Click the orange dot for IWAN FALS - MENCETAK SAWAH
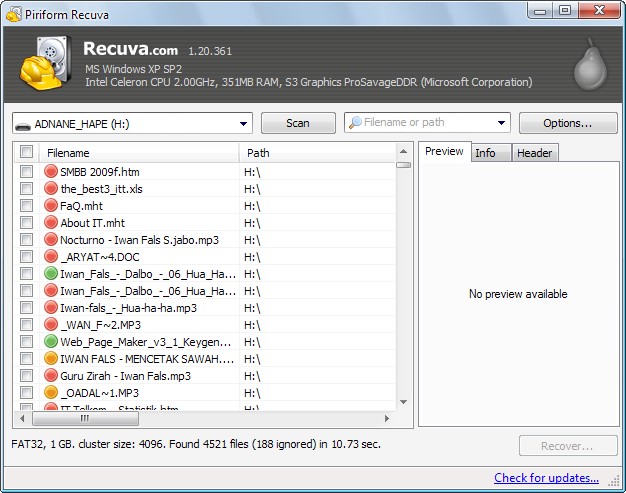Screen dimensions: 626x493 (51, 358)
